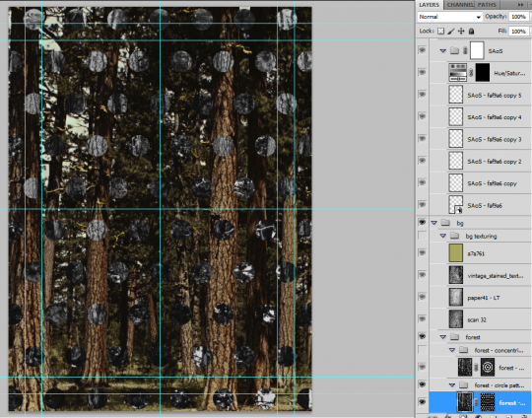Collapse the bg group triangle
The width and height of the screenshot is (532, 418).
coord(433,223)
